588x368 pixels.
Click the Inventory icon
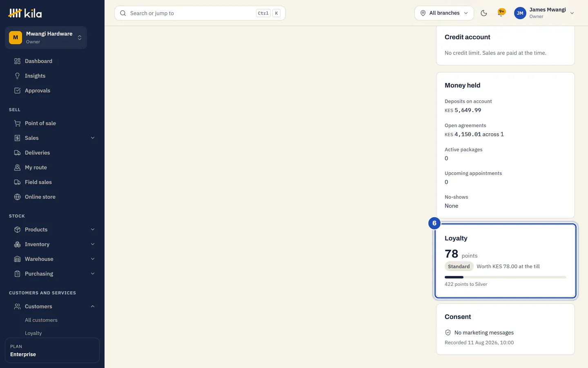pyautogui.click(x=17, y=245)
